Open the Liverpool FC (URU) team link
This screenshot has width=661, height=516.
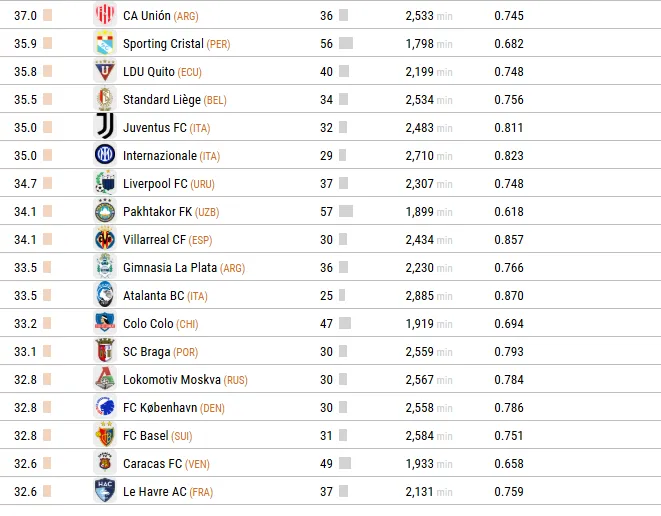click(x=155, y=183)
